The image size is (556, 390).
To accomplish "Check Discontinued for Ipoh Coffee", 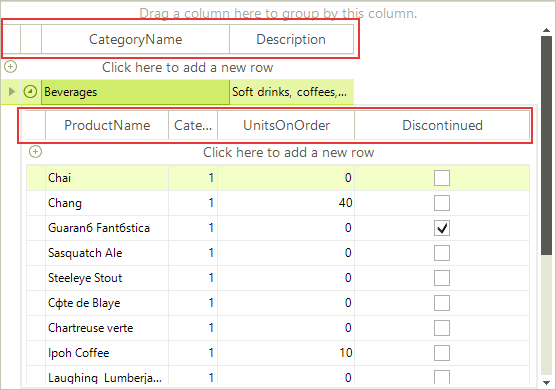I will [x=442, y=353].
